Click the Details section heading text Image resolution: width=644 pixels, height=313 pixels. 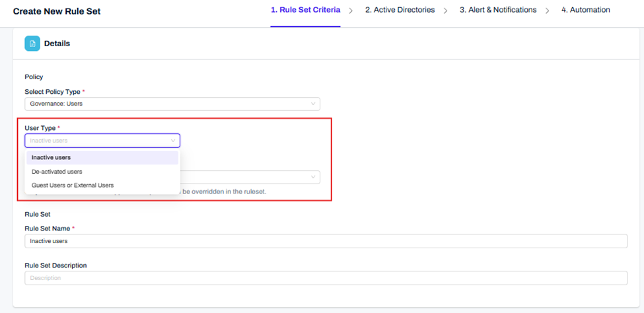57,44
